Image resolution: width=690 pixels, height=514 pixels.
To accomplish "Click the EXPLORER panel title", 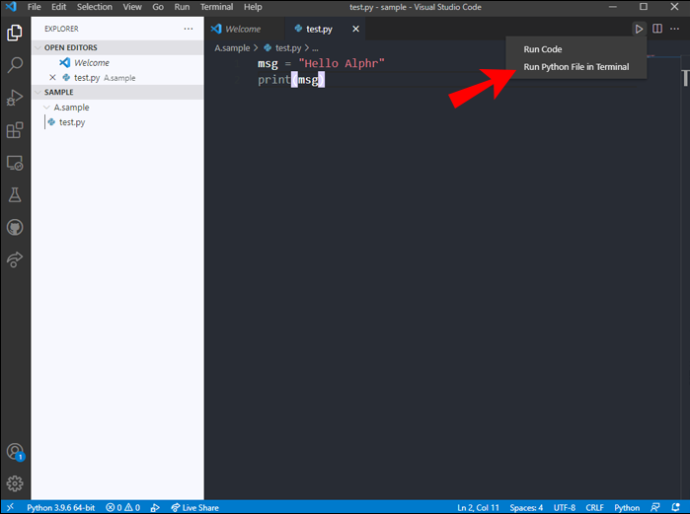I will [61, 29].
